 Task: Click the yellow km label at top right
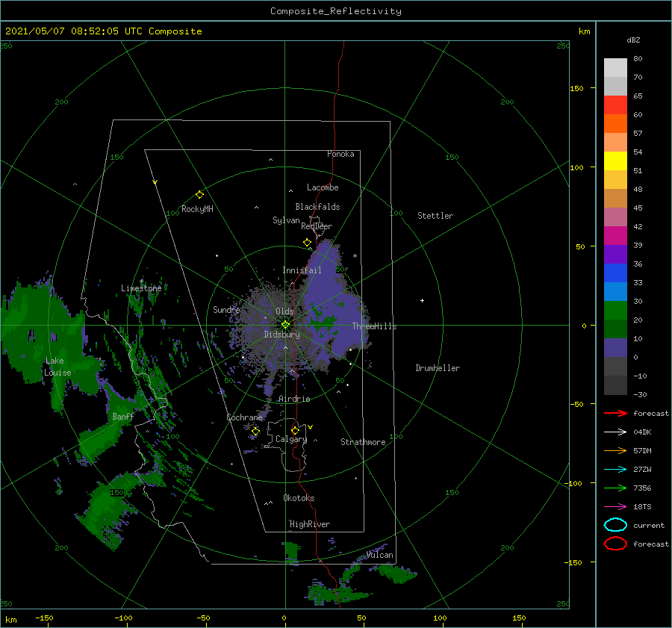(x=585, y=31)
